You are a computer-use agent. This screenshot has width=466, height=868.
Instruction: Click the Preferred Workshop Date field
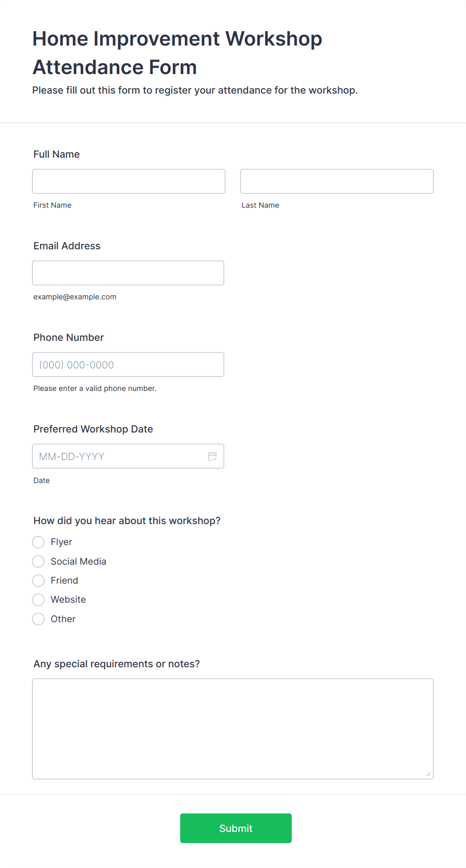click(128, 456)
